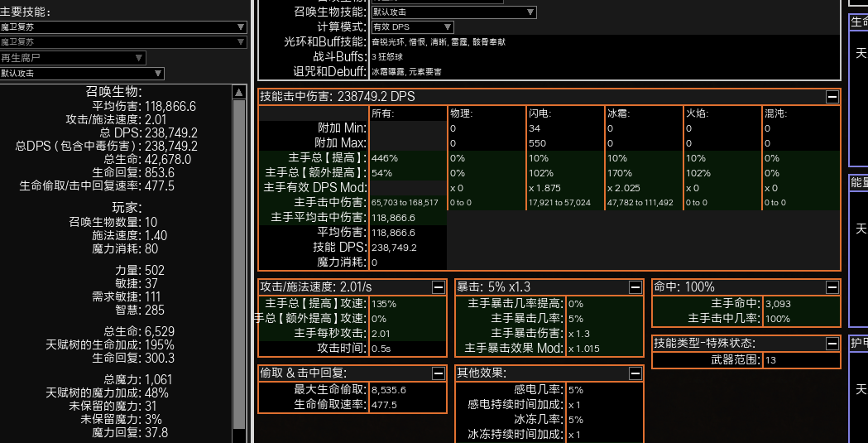Click the 混沌 column header
868x443 pixels.
[x=800, y=113]
